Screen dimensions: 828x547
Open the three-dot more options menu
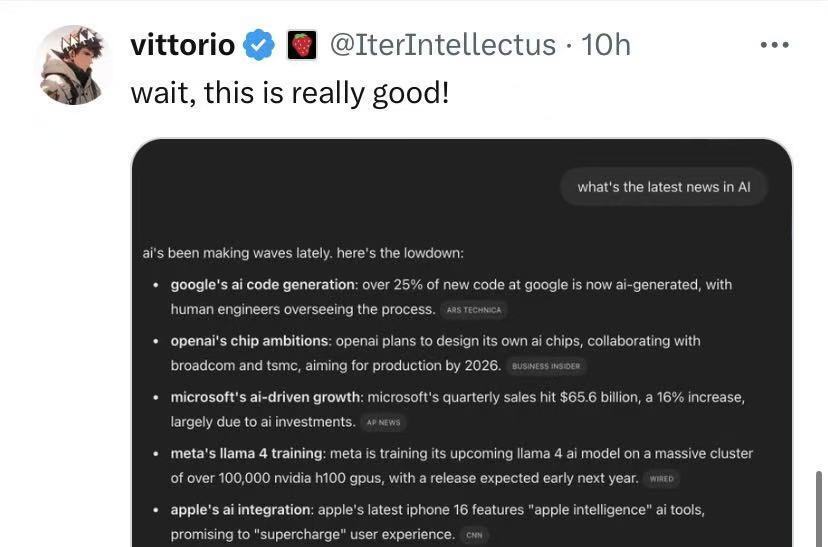(774, 45)
